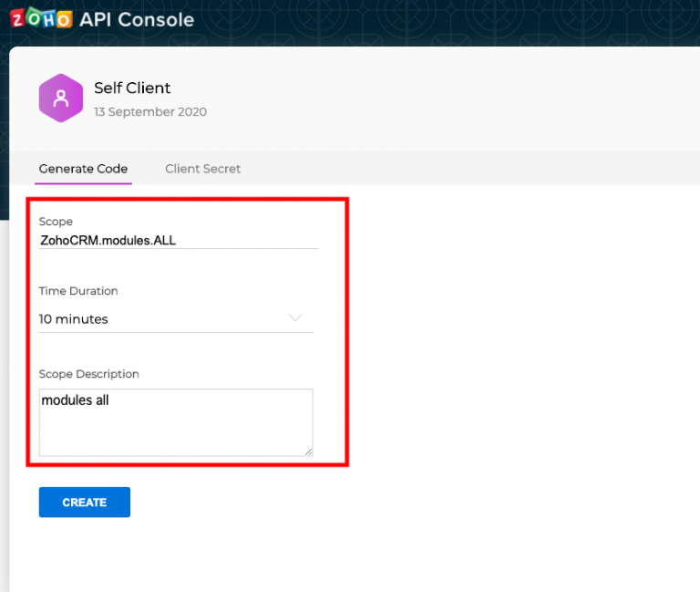Click the Zoho logo in the header
Viewport: 700px width, 592px height.
click(41, 18)
